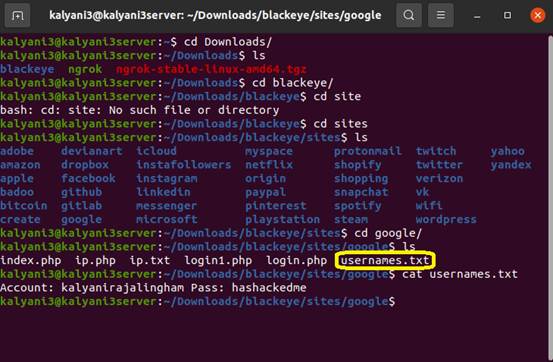Click the 'cd google/' command text
This screenshot has width=553, height=362.
click(388, 233)
